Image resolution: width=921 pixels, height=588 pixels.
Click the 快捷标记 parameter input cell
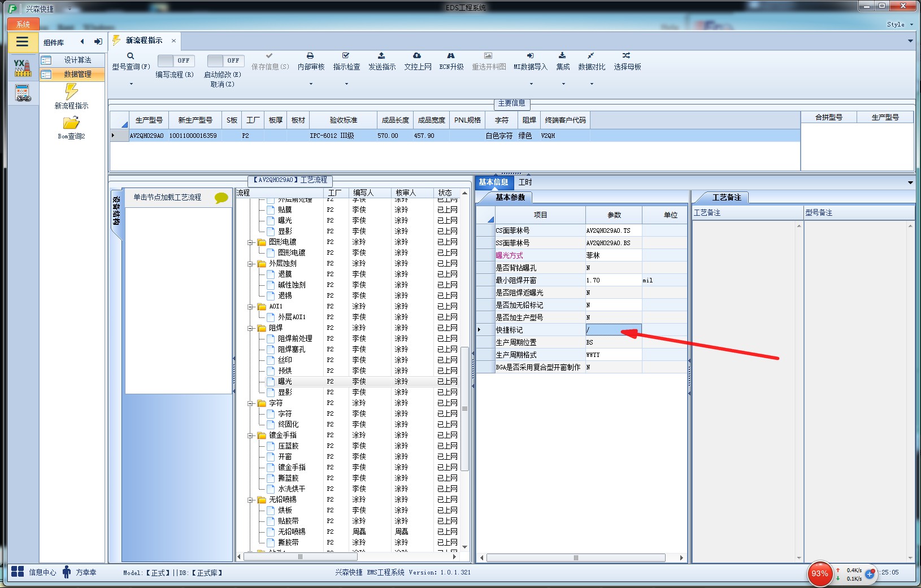(614, 330)
